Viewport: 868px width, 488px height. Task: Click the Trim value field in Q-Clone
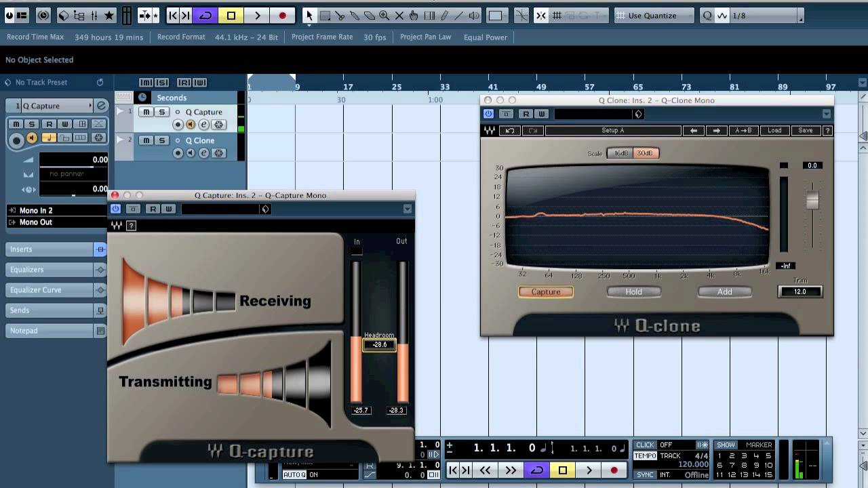(800, 292)
